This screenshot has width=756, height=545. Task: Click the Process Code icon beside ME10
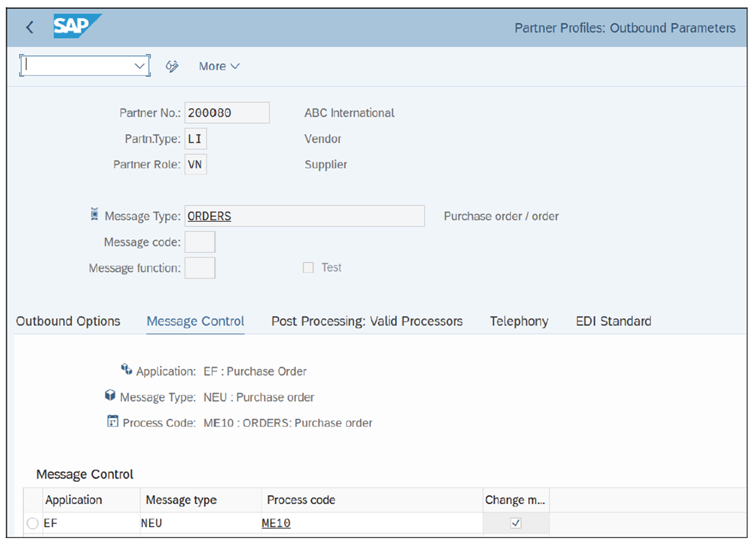click(112, 421)
